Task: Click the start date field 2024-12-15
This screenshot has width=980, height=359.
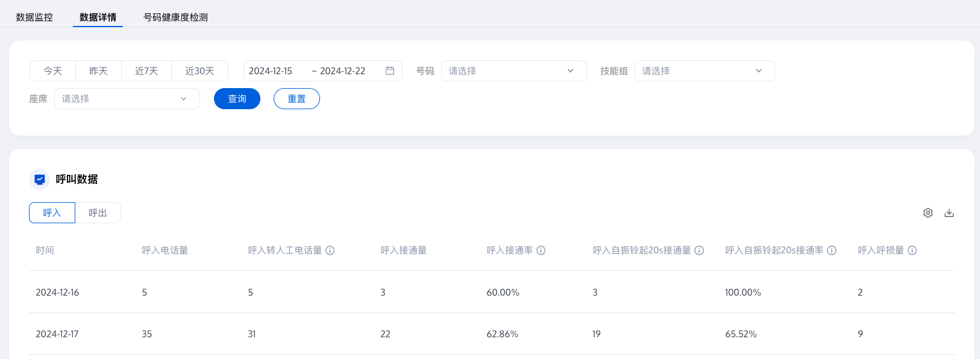Action: click(271, 71)
